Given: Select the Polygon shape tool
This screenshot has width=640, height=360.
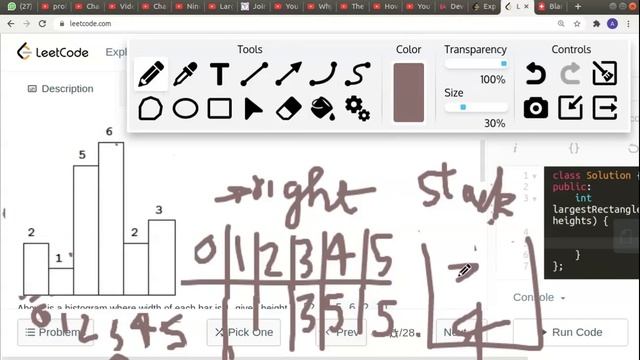Looking at the screenshot, I should (x=151, y=109).
